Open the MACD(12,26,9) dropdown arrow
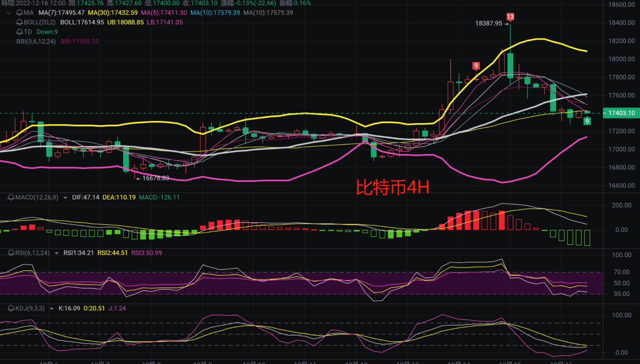Image resolution: width=640 pixels, height=364 pixels. pos(66,197)
